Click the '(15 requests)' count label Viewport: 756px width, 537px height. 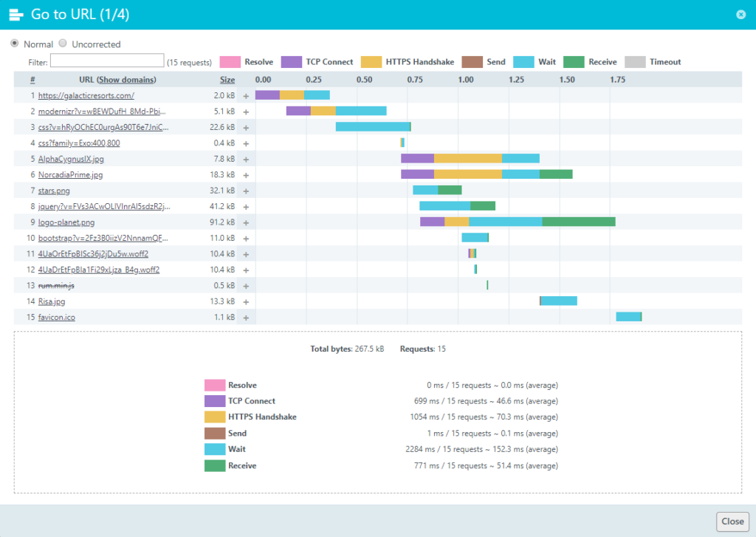[x=189, y=62]
